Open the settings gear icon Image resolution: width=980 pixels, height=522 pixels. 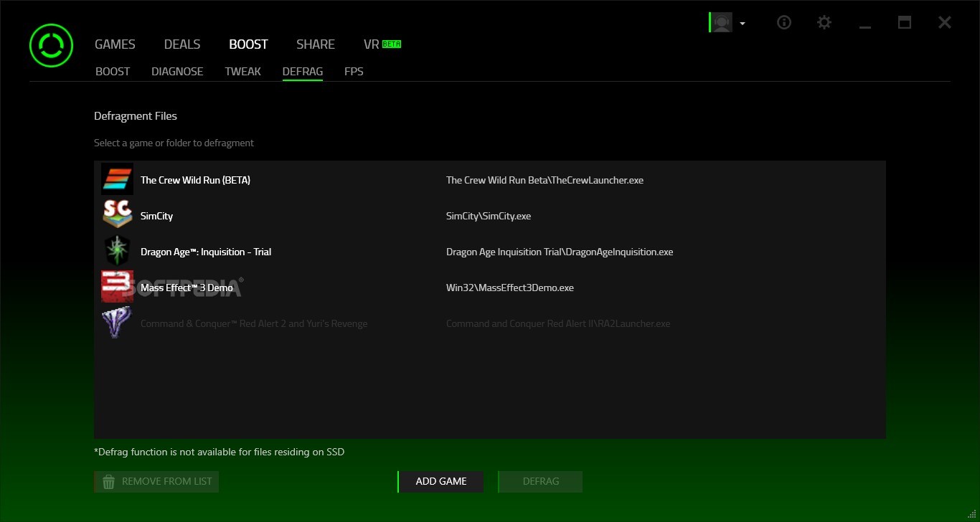pos(824,22)
